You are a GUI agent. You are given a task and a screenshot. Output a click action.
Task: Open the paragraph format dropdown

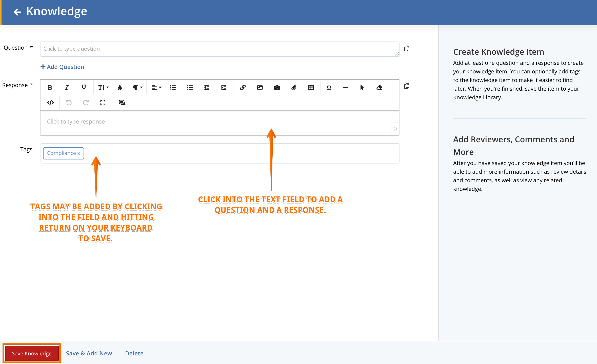pyautogui.click(x=138, y=88)
